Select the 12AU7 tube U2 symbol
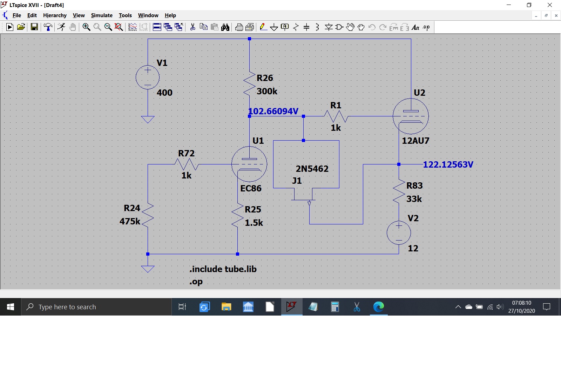561x392 pixels. tap(411, 116)
